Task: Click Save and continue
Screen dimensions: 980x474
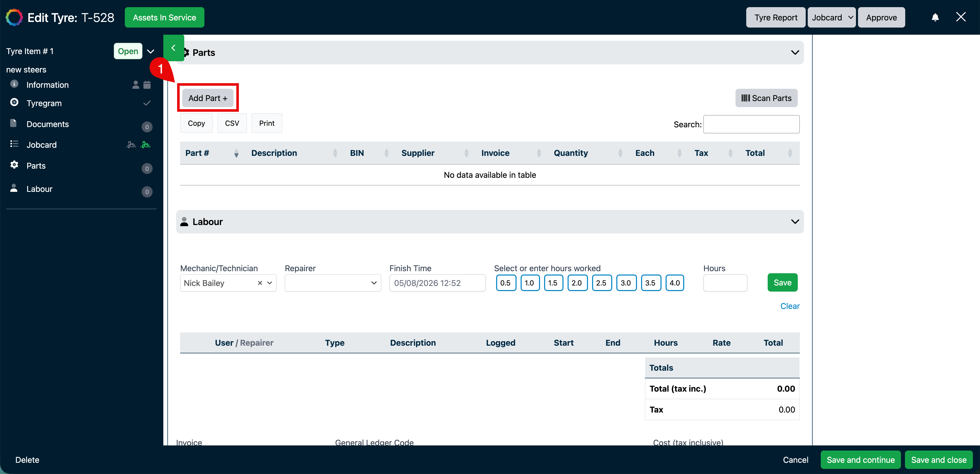Action: point(861,460)
